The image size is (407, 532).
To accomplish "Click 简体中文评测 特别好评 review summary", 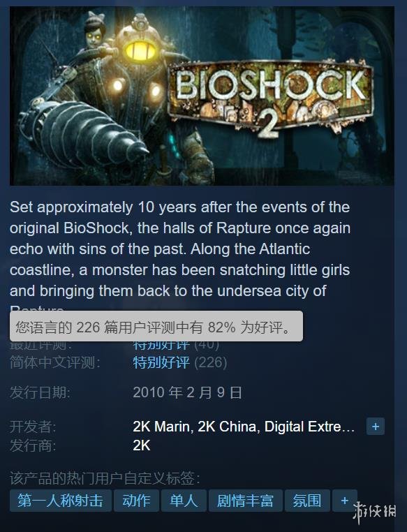I will (x=161, y=362).
